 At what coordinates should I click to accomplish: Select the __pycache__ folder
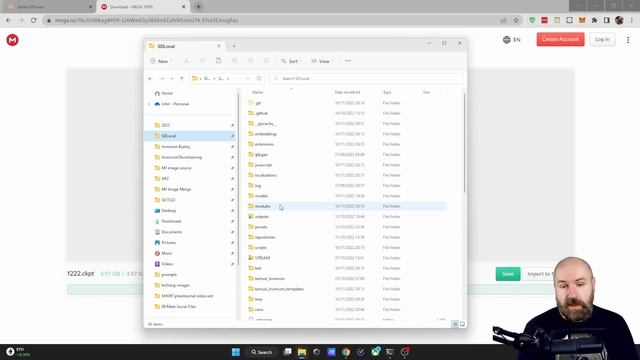pyautogui.click(x=265, y=124)
